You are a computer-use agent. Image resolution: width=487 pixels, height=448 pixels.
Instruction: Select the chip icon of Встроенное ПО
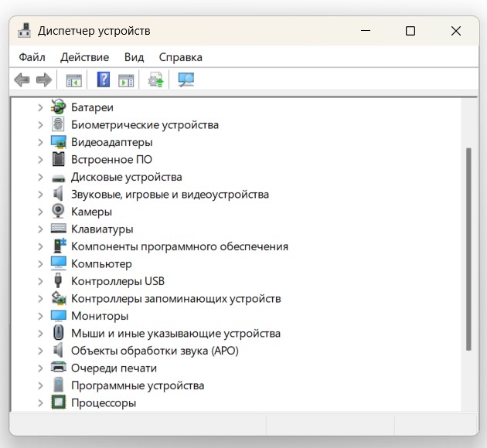(59, 159)
